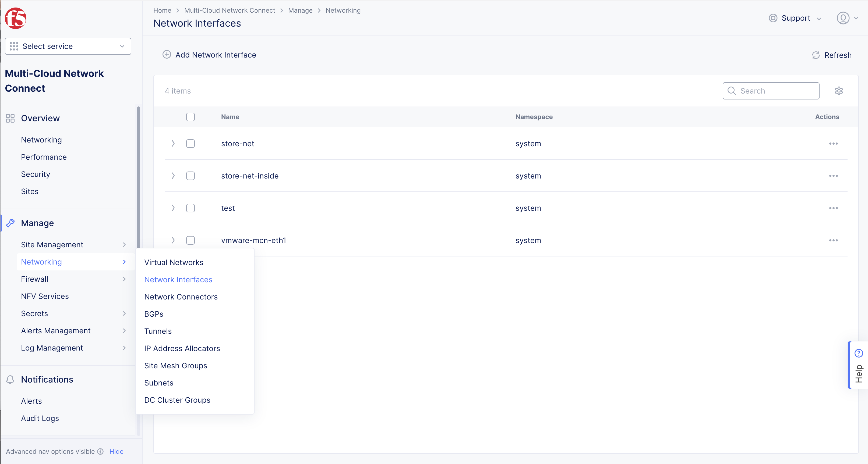Open actions menu for store-net row
Viewport: 868px width, 464px height.
(x=833, y=144)
